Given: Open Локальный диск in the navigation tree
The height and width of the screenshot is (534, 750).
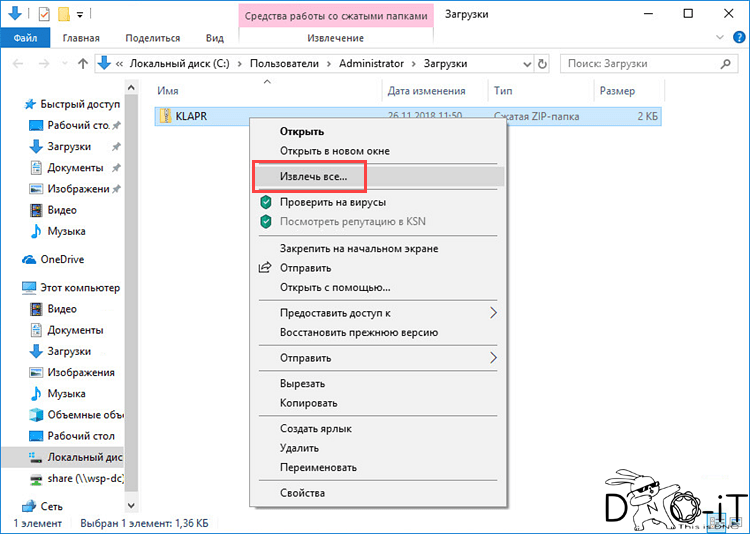Looking at the screenshot, I should click(x=82, y=457).
